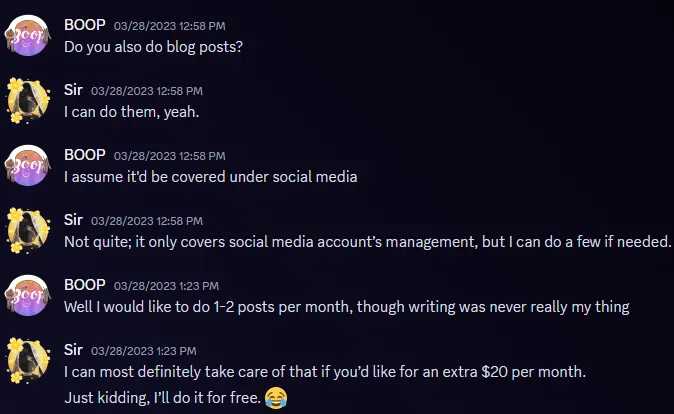Image resolution: width=674 pixels, height=414 pixels.
Task: Click the 1:23 PM timestamp beside BOOP's name
Action: point(159,286)
